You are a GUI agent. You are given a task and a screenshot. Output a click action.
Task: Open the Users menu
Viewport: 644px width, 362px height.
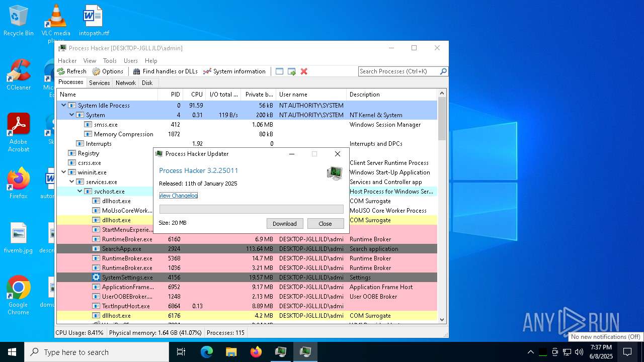point(131,61)
